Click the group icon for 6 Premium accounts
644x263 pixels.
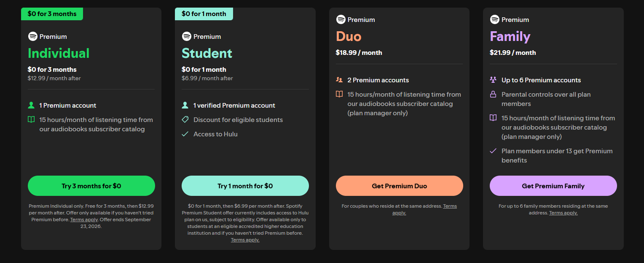click(493, 80)
